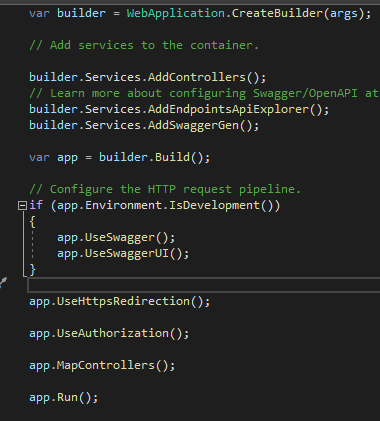Viewport: 380px width, 421px height.
Task: Click comment '// Configure the HTTP request pipeline.'
Action: pyautogui.click(x=165, y=189)
